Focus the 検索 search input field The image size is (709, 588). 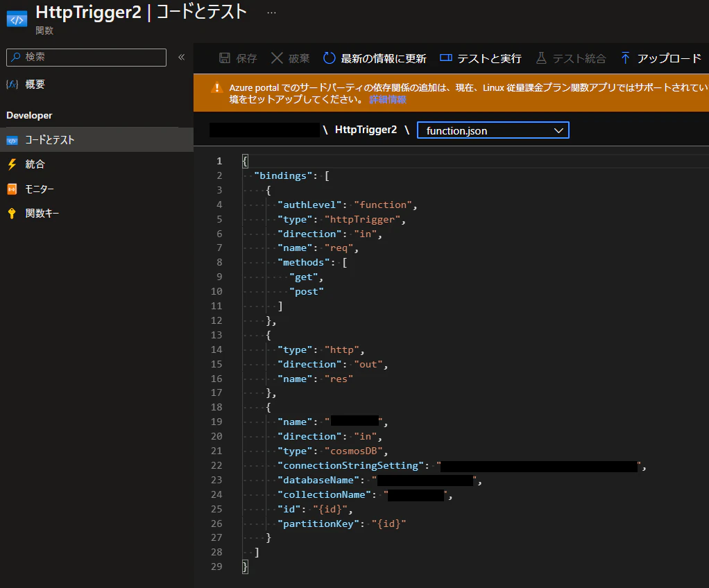[x=86, y=58]
